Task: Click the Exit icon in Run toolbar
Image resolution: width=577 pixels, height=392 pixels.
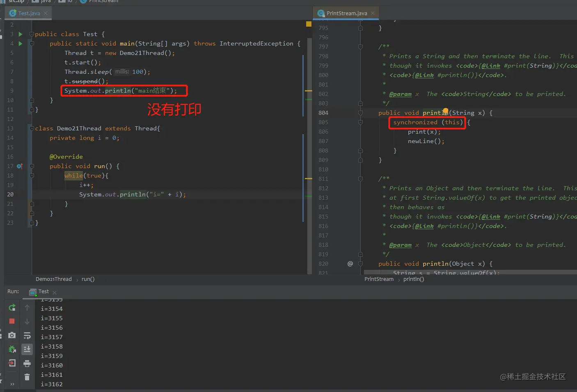Action: (x=12, y=363)
